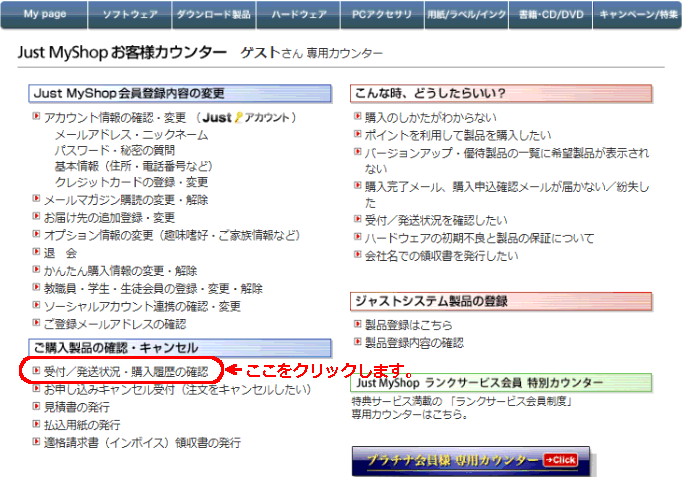The height and width of the screenshot is (477, 683).
Task: Click red bullet beside お申し込みキャンセル受付
Action: (36, 388)
